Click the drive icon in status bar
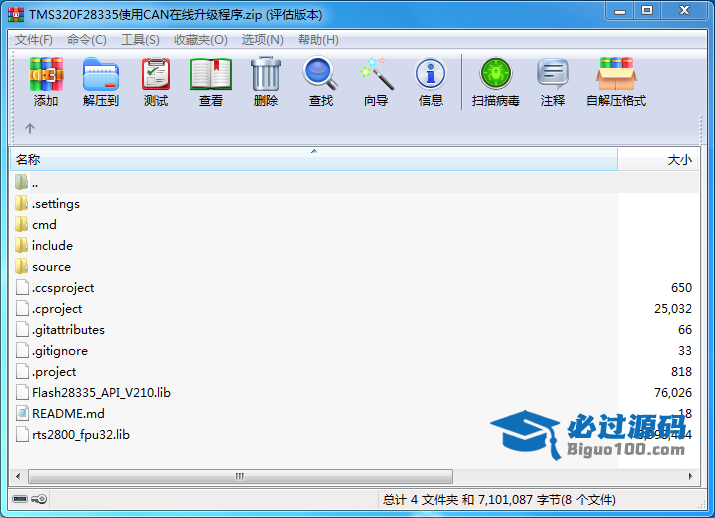Viewport: 715px width, 518px height. pos(20,499)
